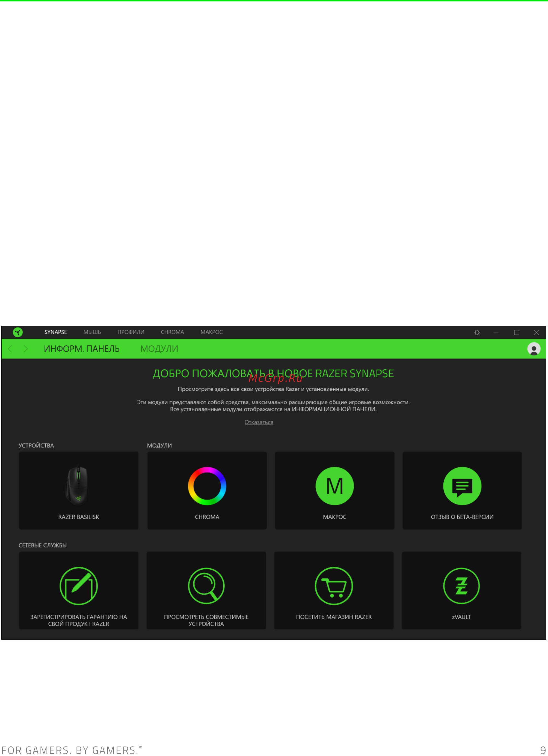This screenshot has height=756, width=548.
Task: Click the zVAULT label
Action: [x=461, y=617]
